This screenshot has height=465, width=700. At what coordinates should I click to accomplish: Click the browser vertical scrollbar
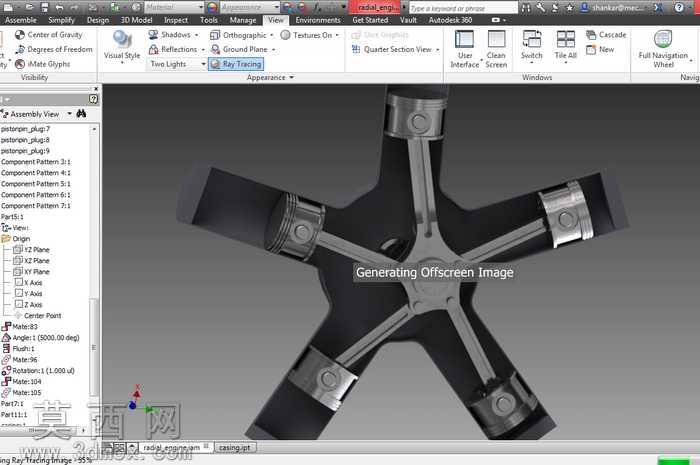tap(94, 347)
